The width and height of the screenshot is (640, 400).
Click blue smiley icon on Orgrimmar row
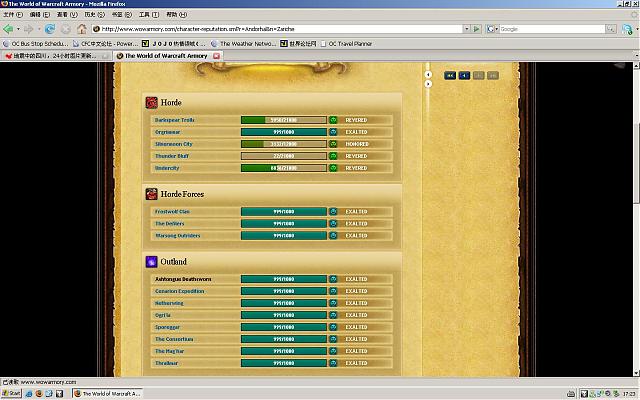[333, 132]
